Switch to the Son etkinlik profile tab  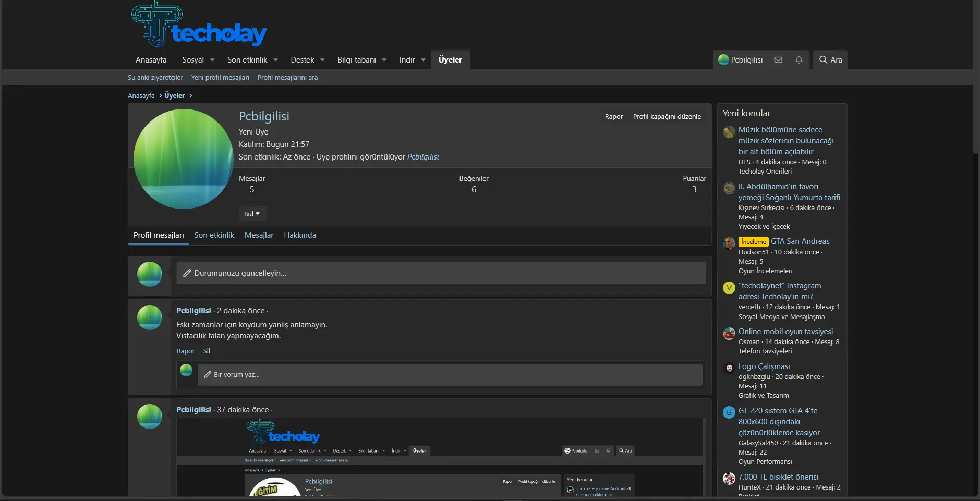click(214, 235)
